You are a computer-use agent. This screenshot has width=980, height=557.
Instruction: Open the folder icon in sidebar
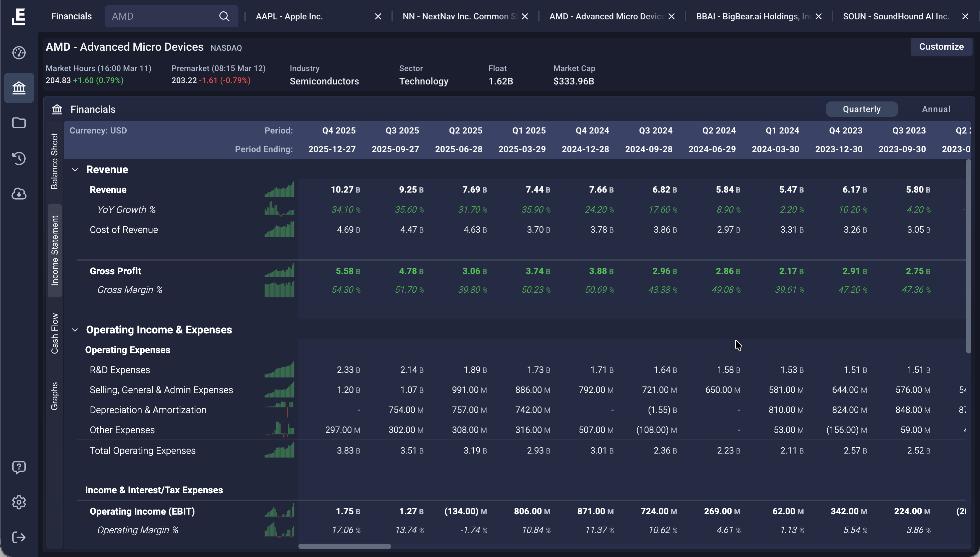[19, 123]
